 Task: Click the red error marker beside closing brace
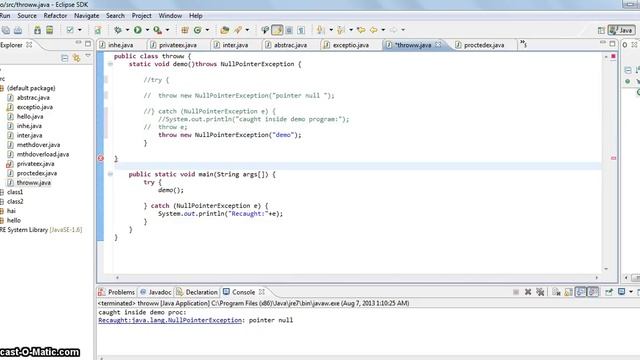coord(101,158)
